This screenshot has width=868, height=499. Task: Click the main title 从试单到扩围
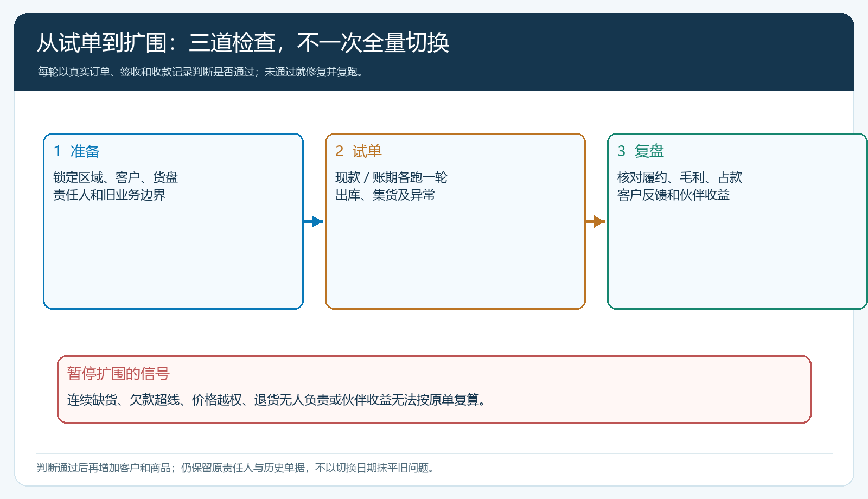pyautogui.click(x=243, y=43)
